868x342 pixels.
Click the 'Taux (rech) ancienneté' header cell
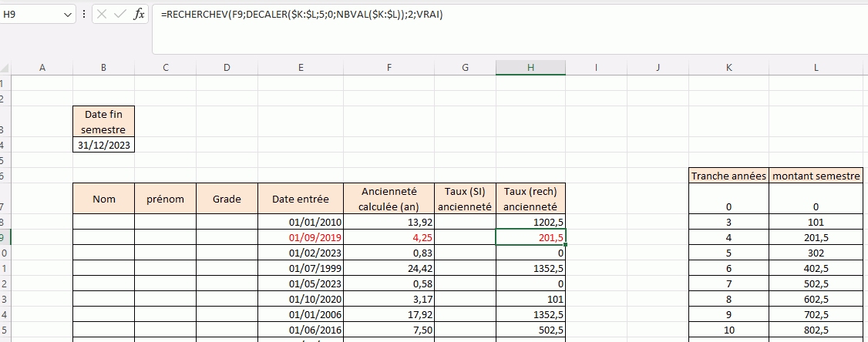tap(530, 199)
